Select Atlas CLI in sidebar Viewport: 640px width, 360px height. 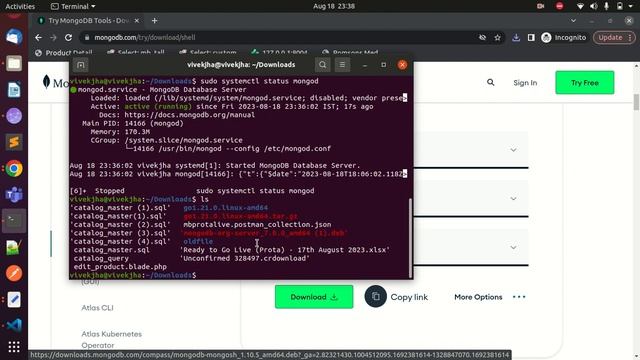(97, 308)
